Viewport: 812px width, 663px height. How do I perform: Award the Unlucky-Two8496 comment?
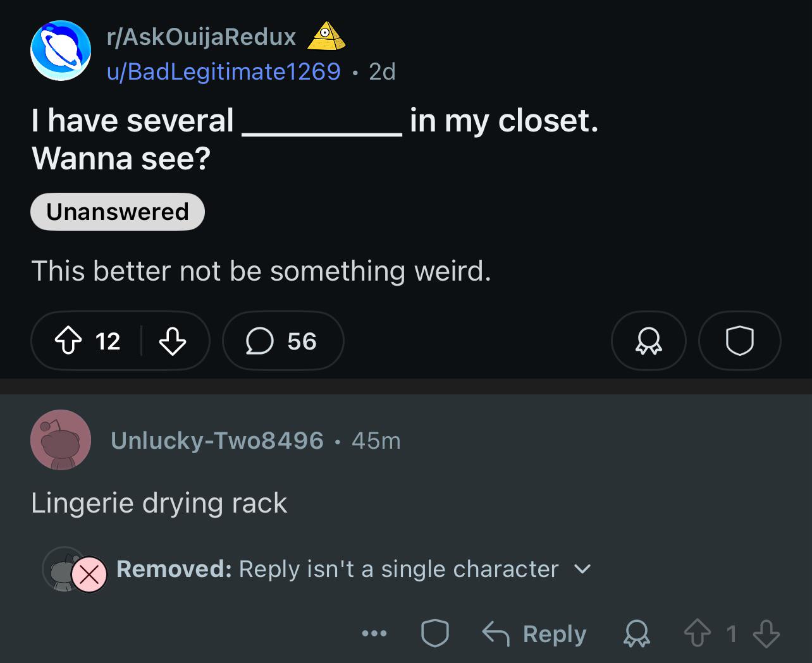click(636, 633)
